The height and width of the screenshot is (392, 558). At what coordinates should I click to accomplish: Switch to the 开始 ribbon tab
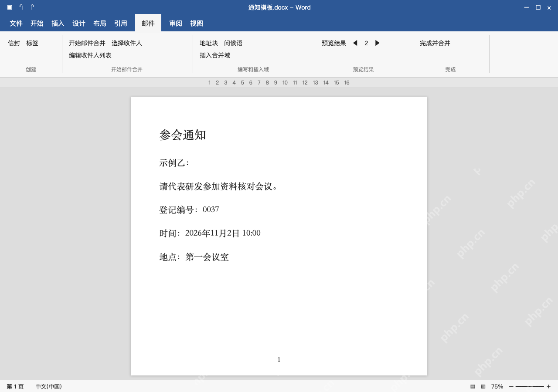click(x=37, y=23)
